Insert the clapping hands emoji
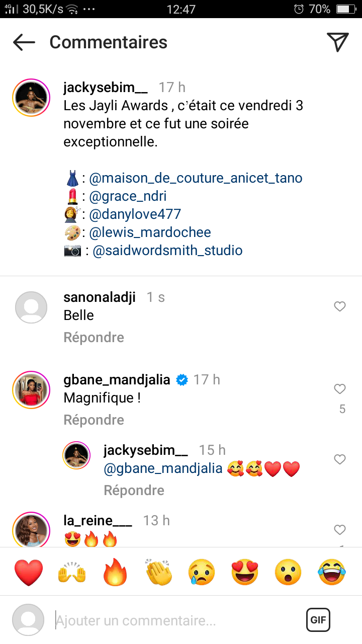The height and width of the screenshot is (644, 362). (159, 573)
